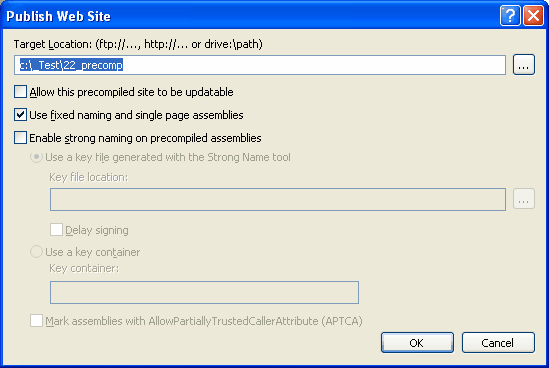Enable strong naming on precompiled assemblies
Image resolution: width=549 pixels, height=368 pixels.
pos(20,138)
